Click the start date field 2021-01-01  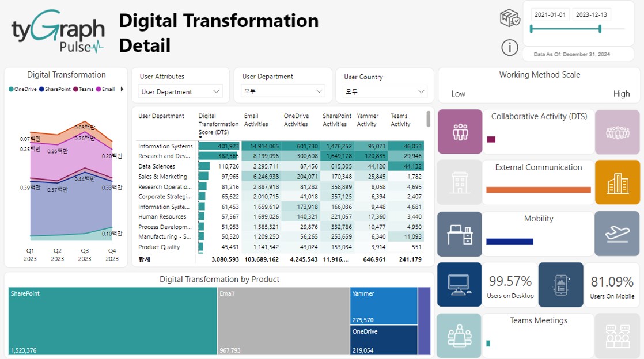[550, 14]
